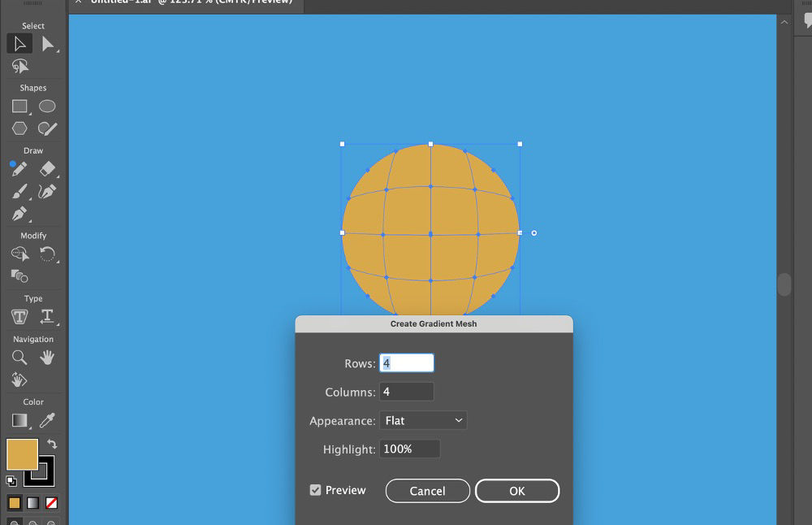Viewport: 812px width, 525px height.
Task: Uncheck the Preview checkbox
Action: pos(315,490)
